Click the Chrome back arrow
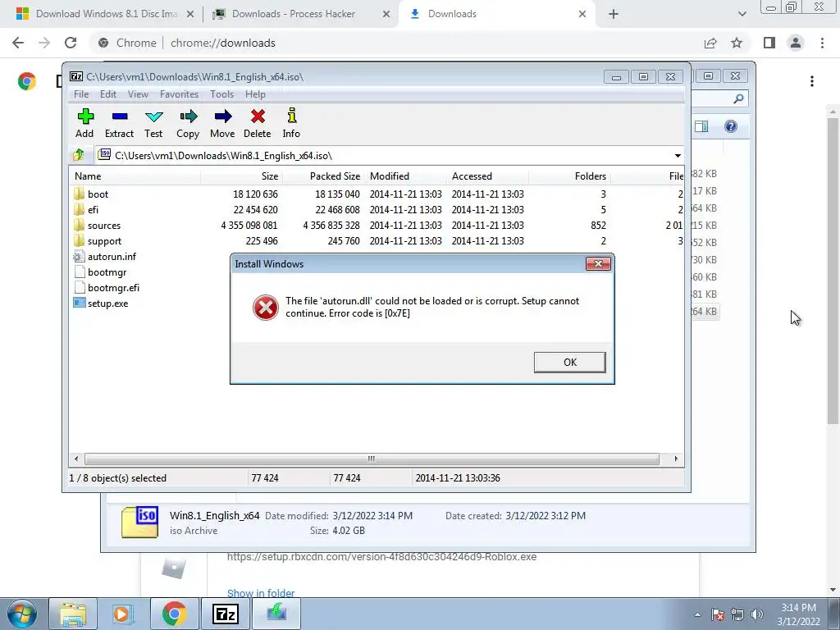 pos(18,43)
